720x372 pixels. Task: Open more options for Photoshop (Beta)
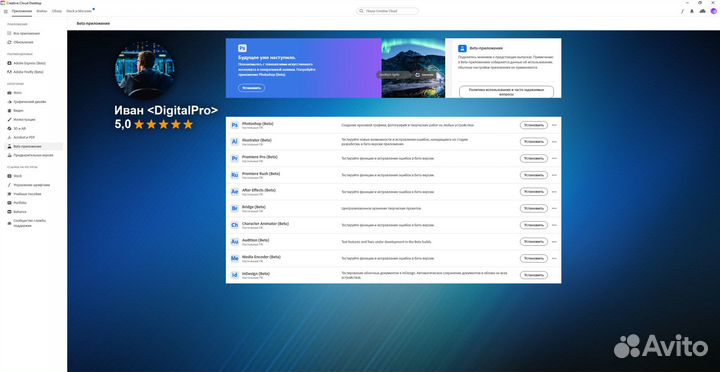pos(554,125)
